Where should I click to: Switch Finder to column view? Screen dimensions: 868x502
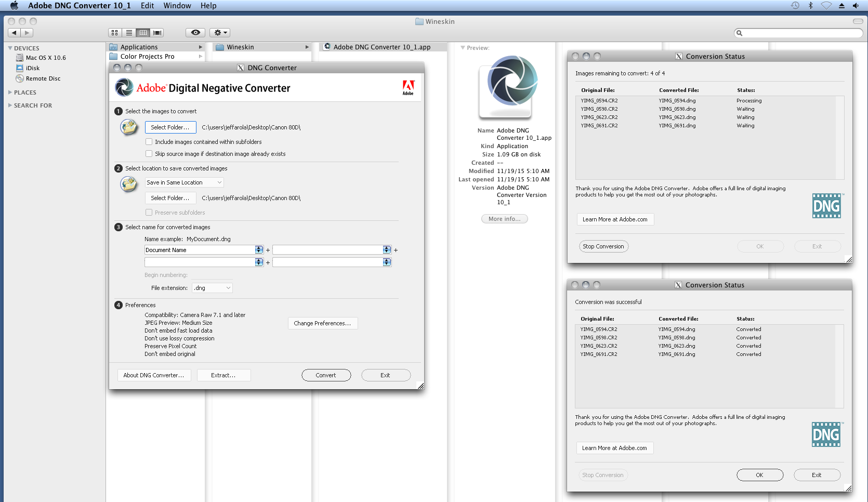coord(143,33)
